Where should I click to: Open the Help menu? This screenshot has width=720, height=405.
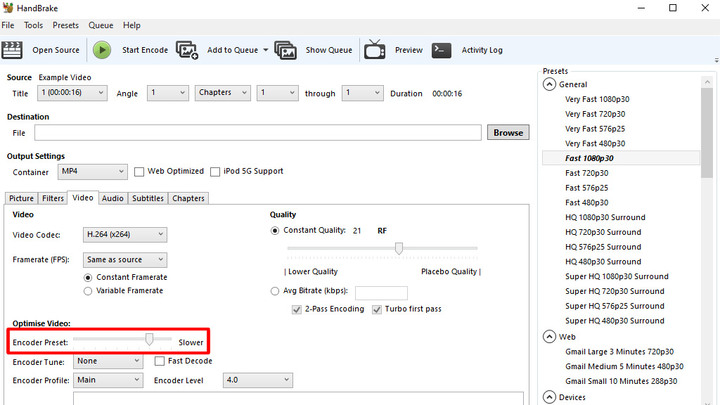tap(131, 25)
